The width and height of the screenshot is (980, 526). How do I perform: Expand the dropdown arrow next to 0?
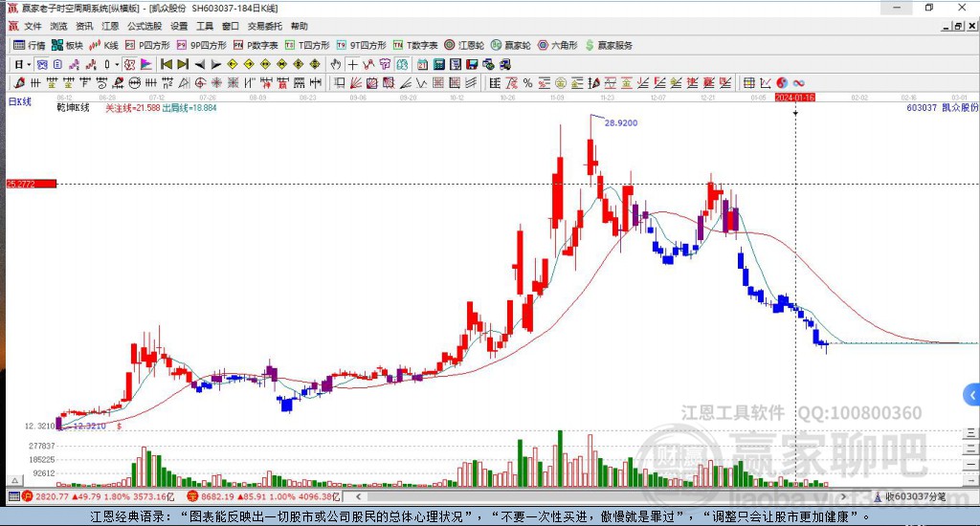coord(117,64)
